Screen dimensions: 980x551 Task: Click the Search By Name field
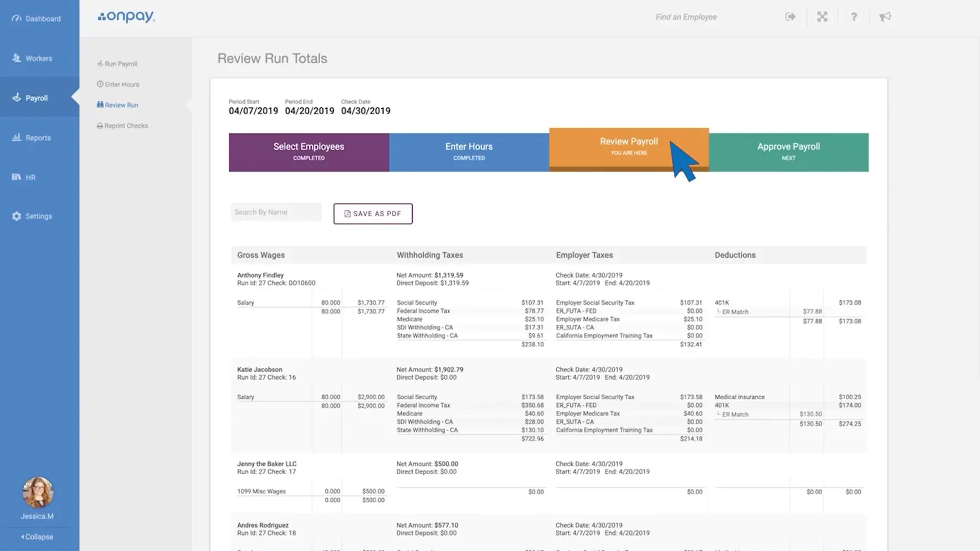[276, 212]
